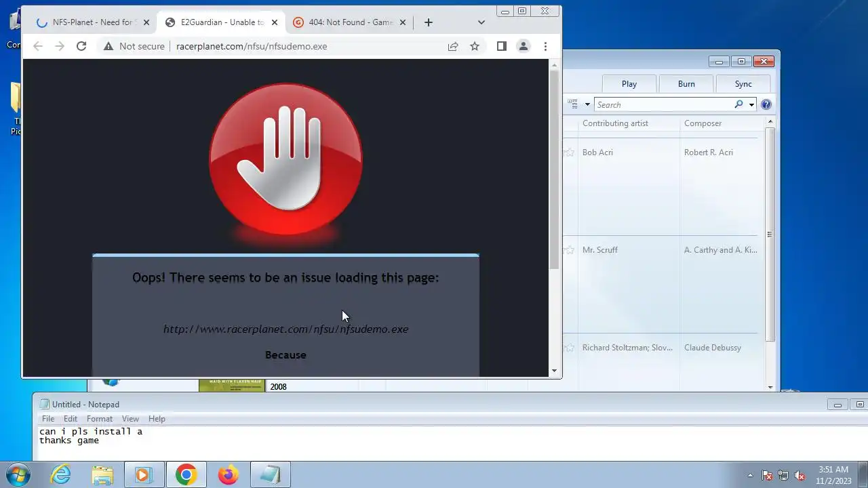868x488 pixels.
Task: Launch Internet Explorer from the taskbar
Action: coord(61,474)
